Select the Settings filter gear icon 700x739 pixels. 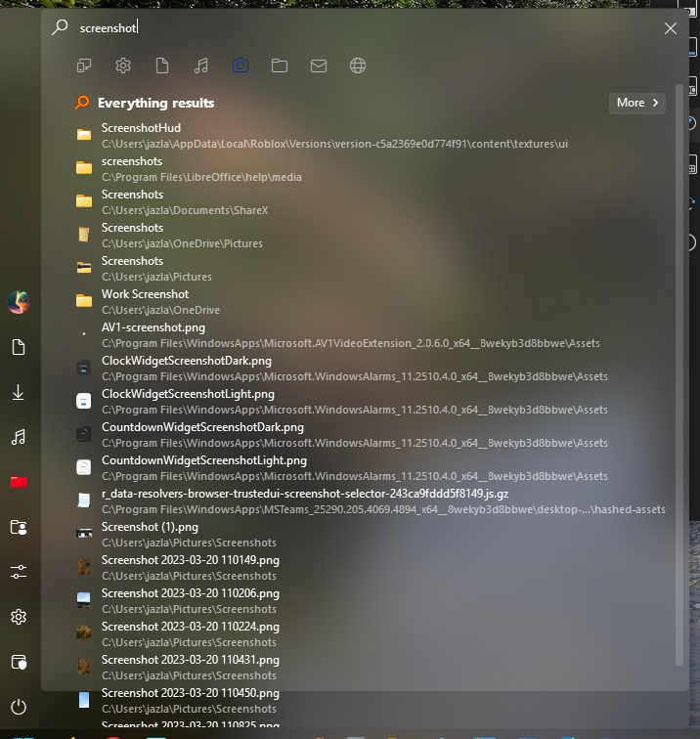123,65
